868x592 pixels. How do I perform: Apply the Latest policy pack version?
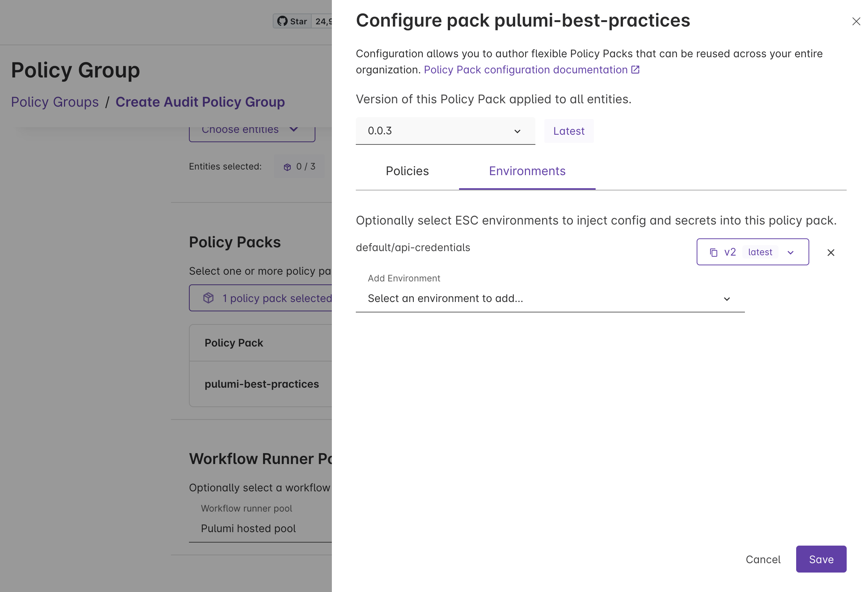(569, 131)
